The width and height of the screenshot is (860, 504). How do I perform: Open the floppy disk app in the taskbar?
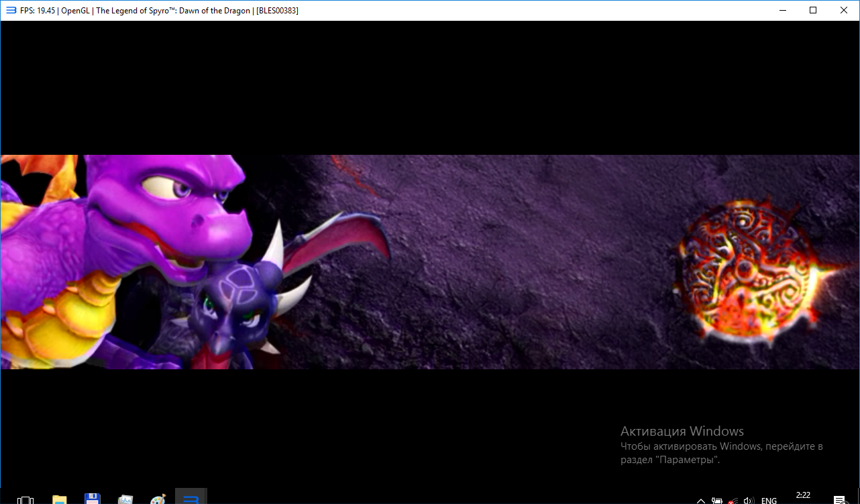pos(93,499)
